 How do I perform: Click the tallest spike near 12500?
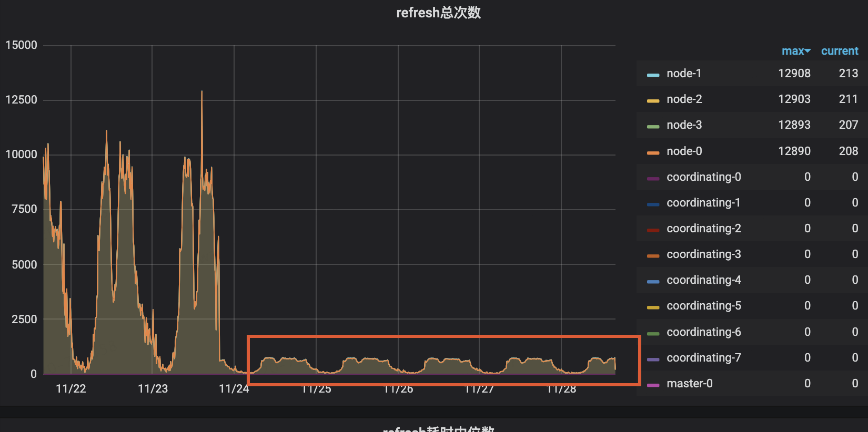point(201,92)
